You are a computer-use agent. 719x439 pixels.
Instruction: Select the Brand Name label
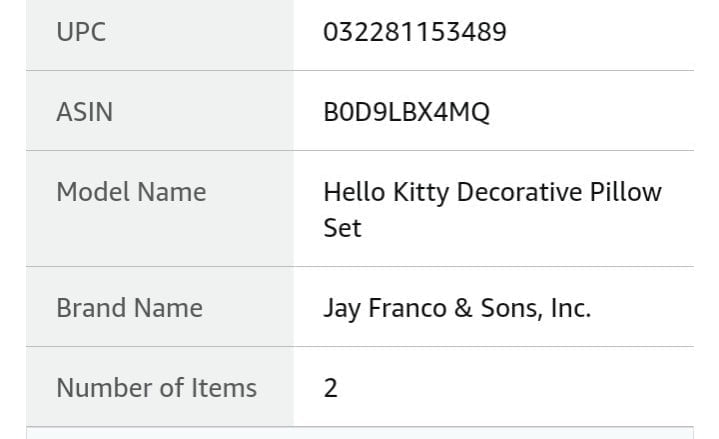tap(129, 308)
